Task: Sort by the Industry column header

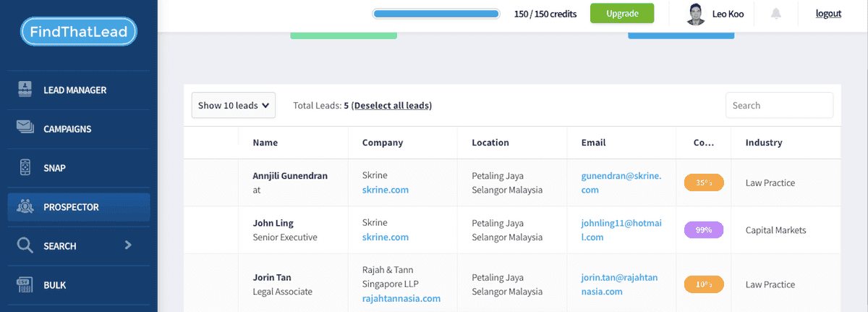Action: click(x=763, y=143)
